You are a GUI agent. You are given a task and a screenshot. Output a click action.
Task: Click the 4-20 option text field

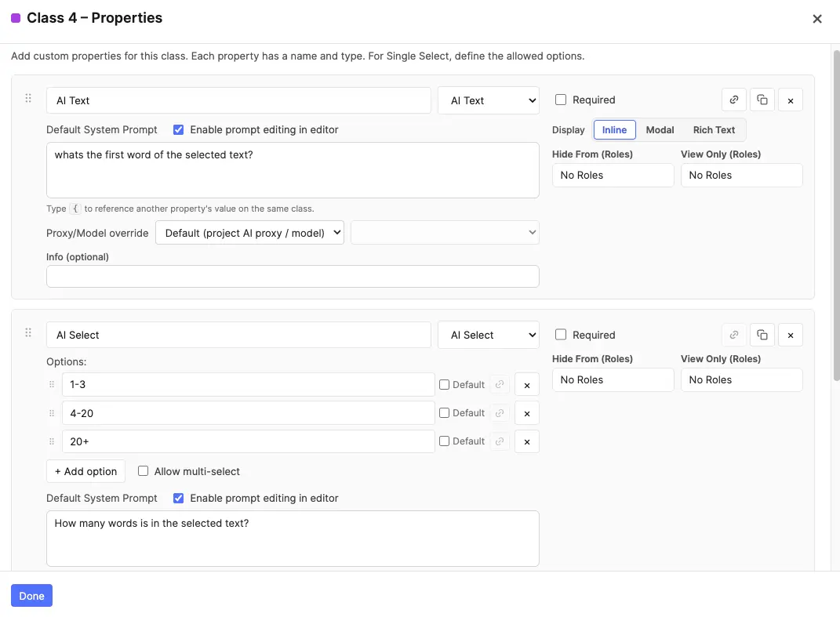[248, 413]
